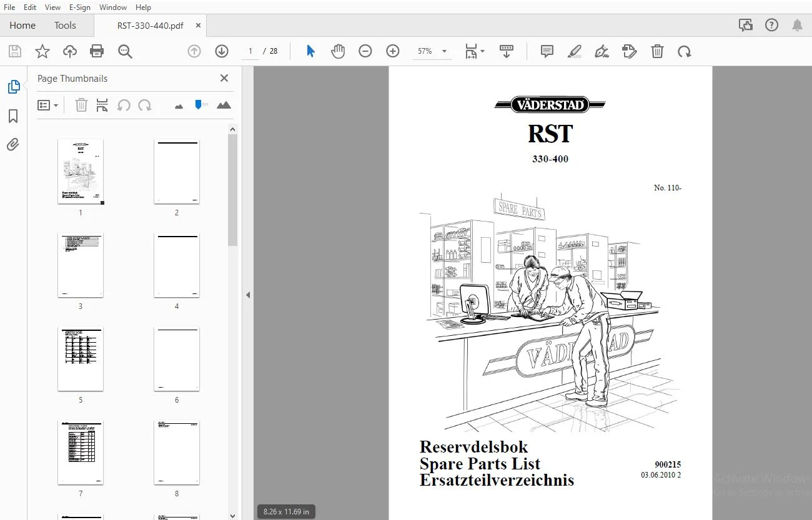Select page 5 thumbnail
Viewport: 812px width, 520px height.
pos(81,359)
